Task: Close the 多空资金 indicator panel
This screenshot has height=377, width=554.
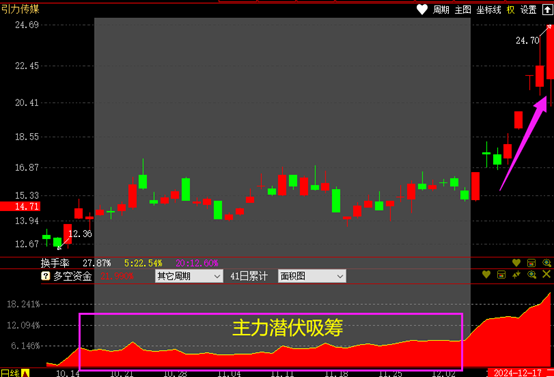Action: (547, 274)
